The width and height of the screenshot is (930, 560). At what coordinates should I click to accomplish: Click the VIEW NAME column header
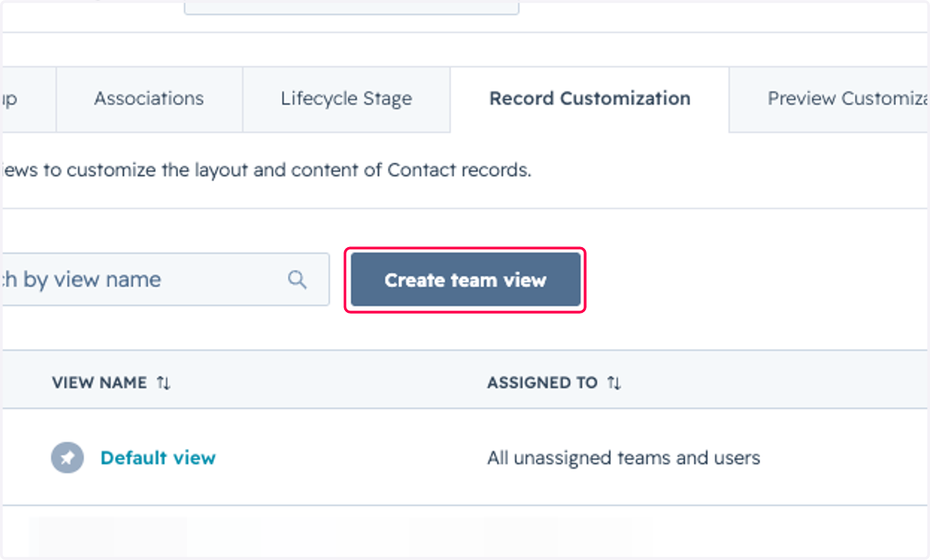[99, 383]
